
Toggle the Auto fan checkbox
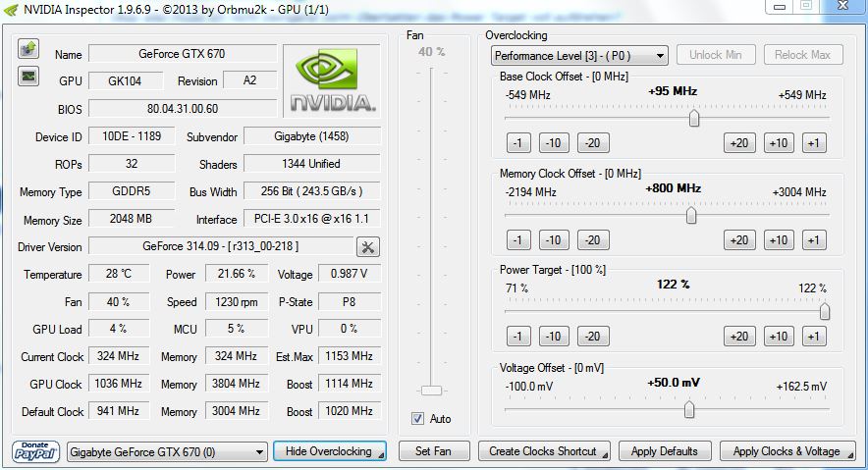418,419
